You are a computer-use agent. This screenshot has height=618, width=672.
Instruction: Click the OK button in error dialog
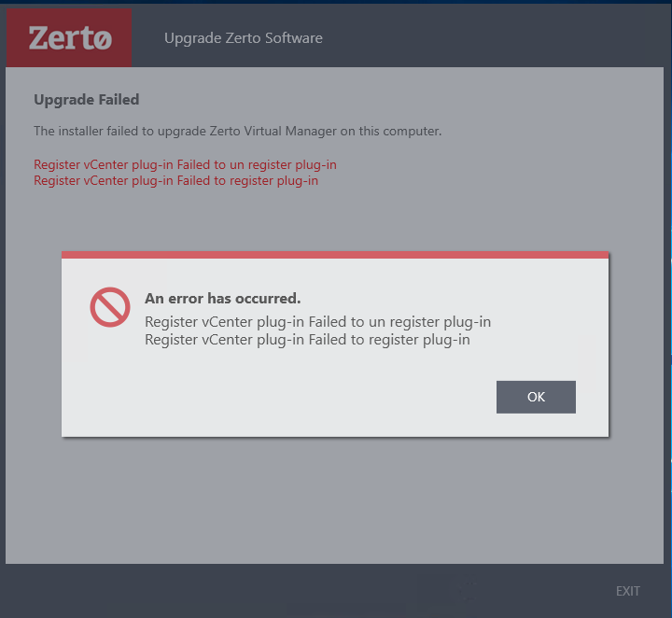(536, 397)
